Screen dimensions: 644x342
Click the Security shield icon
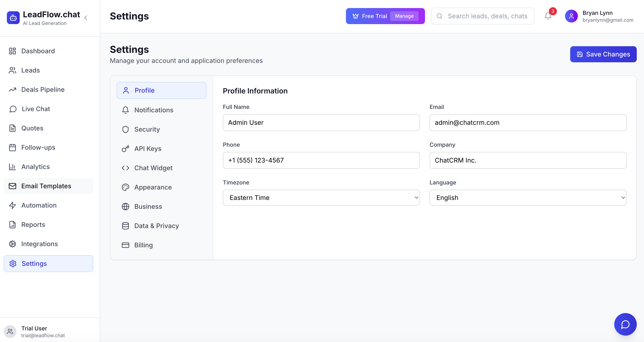(x=125, y=129)
